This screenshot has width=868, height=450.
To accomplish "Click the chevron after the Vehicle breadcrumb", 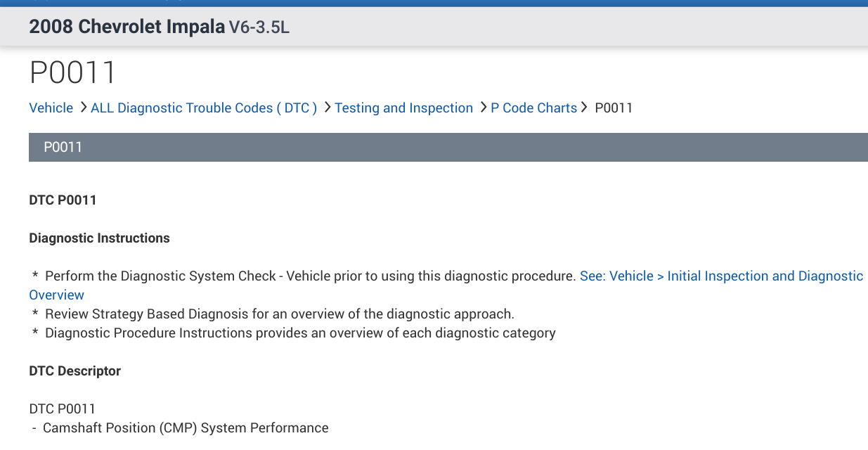I will [83, 108].
